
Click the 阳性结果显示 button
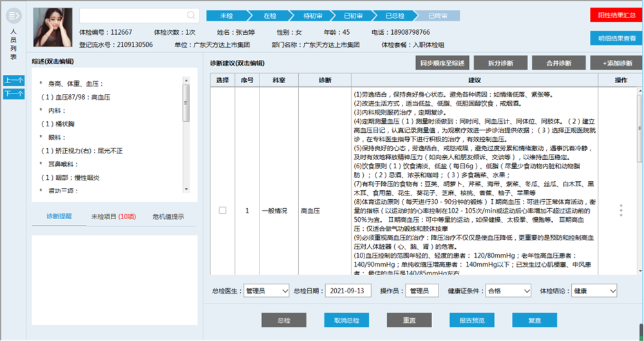tap(616, 15)
